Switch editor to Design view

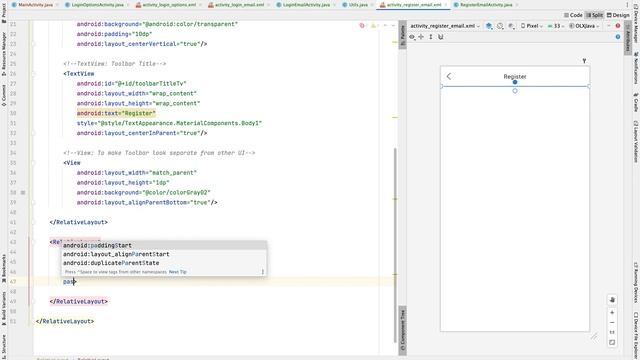(618, 15)
